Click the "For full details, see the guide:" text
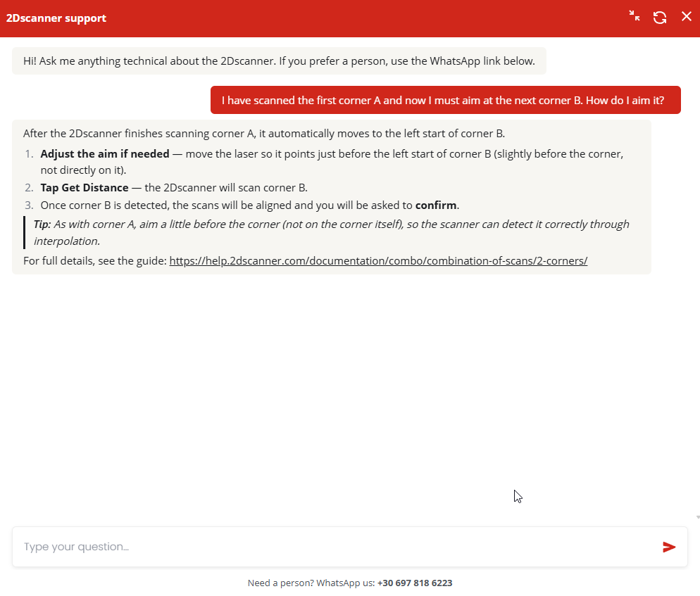 [95, 260]
